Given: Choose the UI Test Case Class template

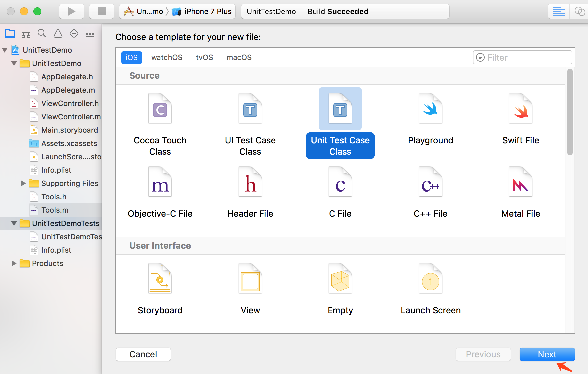Looking at the screenshot, I should pyautogui.click(x=250, y=124).
